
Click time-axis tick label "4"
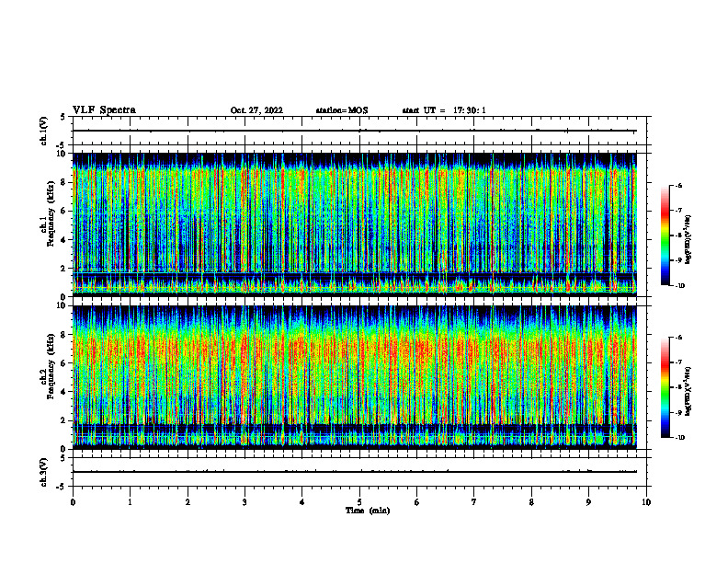tap(302, 502)
